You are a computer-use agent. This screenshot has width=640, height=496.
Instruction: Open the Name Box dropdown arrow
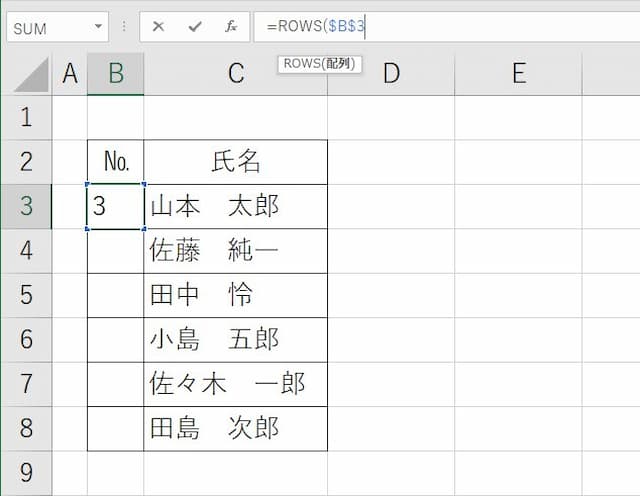98,27
